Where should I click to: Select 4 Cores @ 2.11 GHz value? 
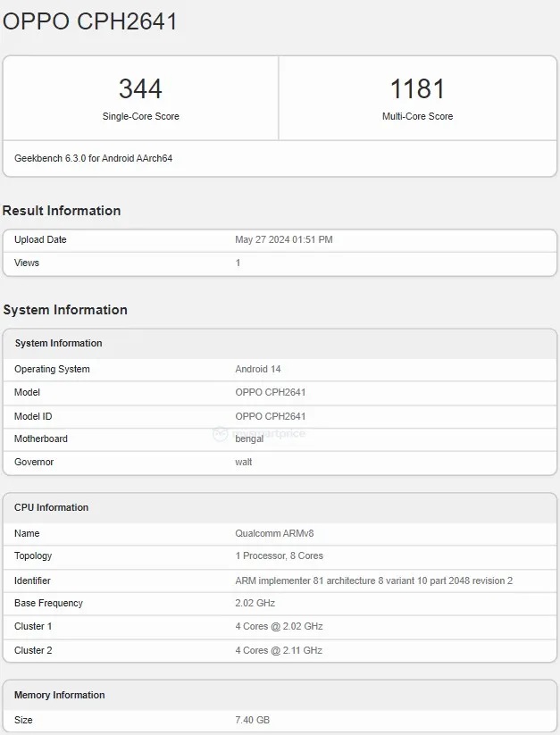pos(279,651)
